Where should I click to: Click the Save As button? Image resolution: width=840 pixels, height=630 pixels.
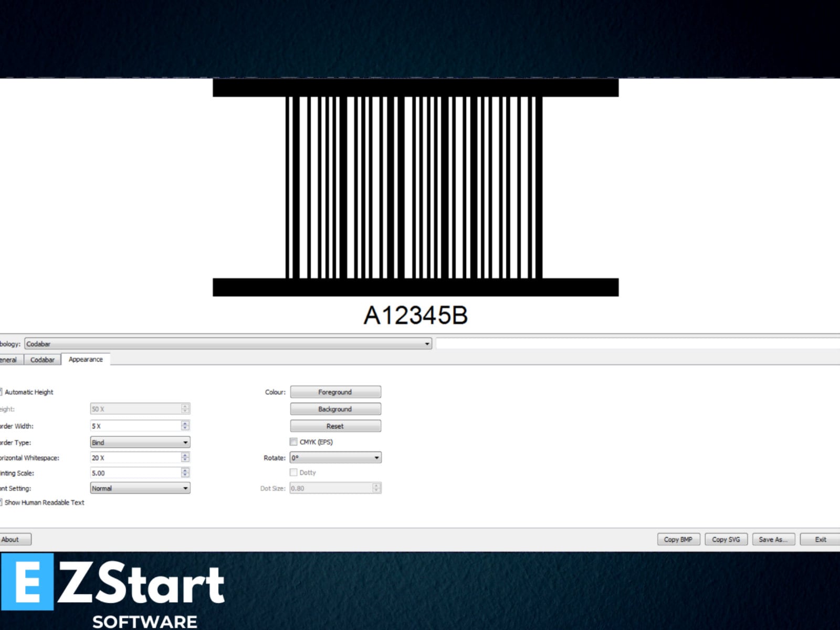coord(773,539)
